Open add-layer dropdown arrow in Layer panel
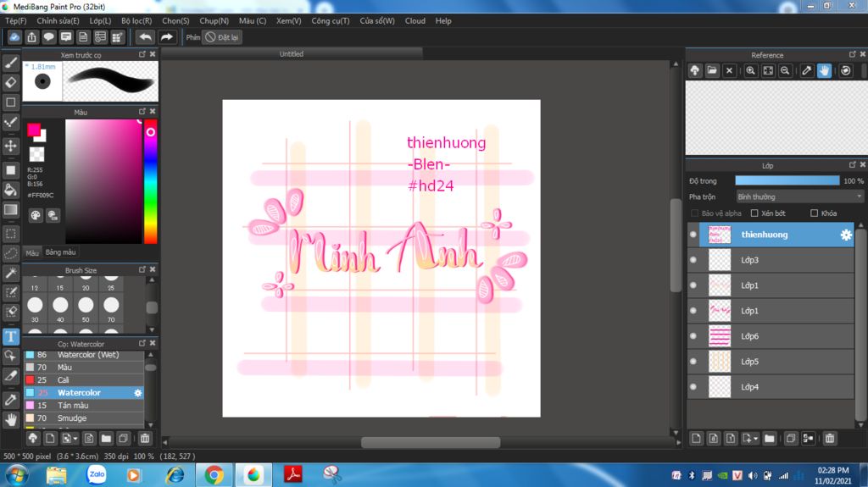The height and width of the screenshot is (487, 868). pyautogui.click(x=755, y=439)
